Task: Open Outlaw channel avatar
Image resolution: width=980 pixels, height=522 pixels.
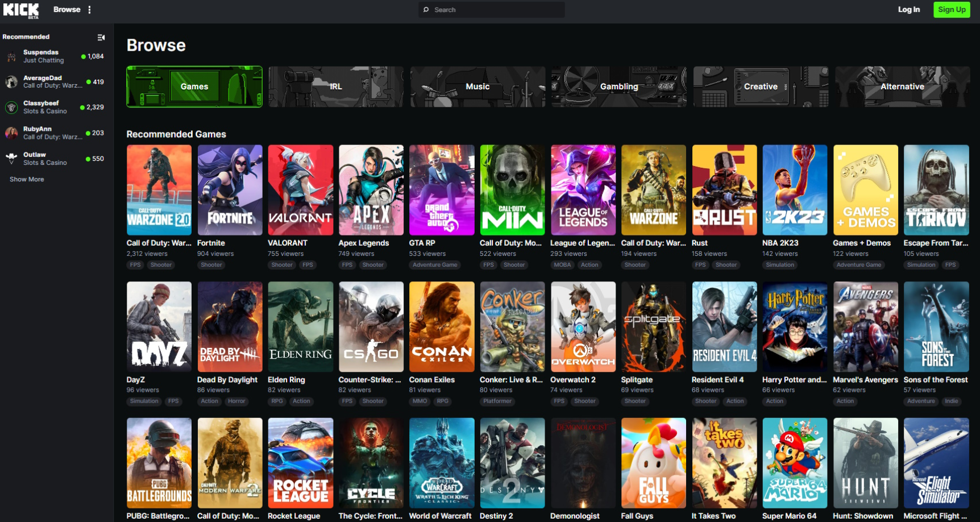Action: coord(11,159)
